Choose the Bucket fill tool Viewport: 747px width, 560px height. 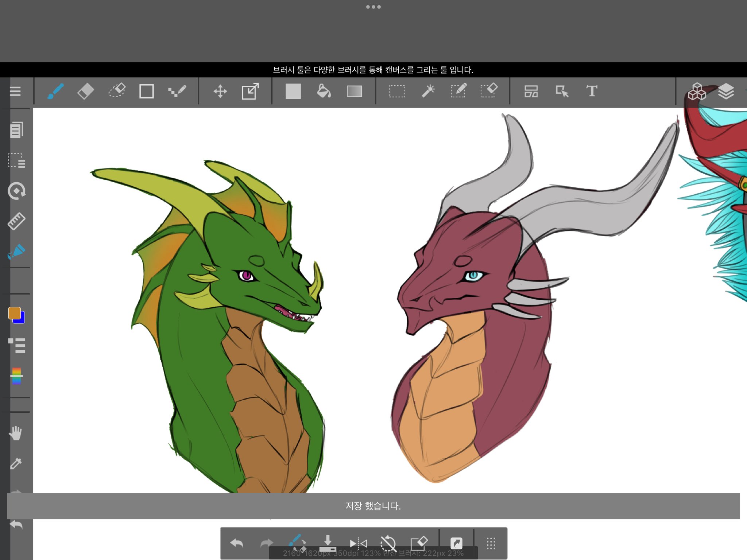[x=324, y=91]
